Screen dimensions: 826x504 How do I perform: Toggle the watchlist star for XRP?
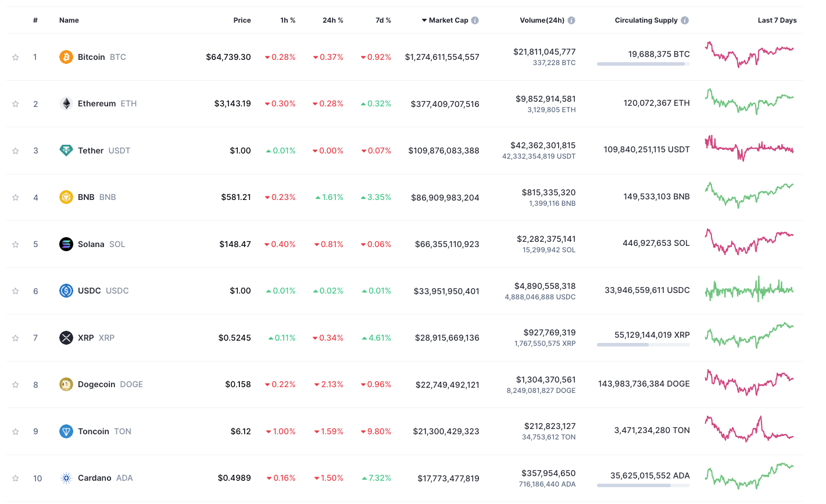pyautogui.click(x=16, y=338)
